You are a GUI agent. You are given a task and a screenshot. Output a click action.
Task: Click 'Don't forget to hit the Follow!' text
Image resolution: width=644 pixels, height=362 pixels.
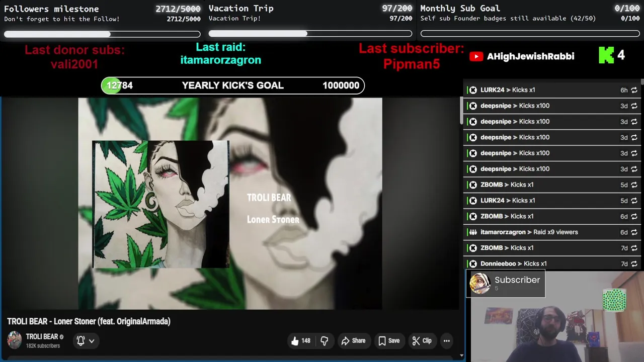[x=62, y=19]
